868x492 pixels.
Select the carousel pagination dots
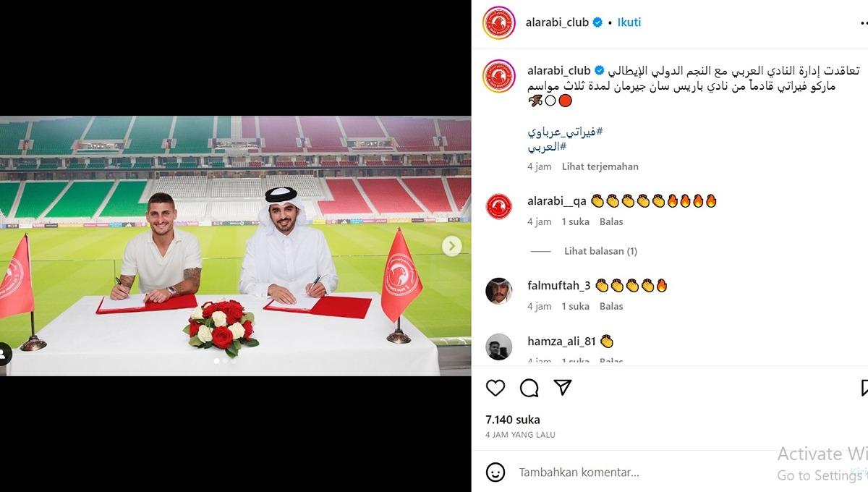click(x=224, y=360)
